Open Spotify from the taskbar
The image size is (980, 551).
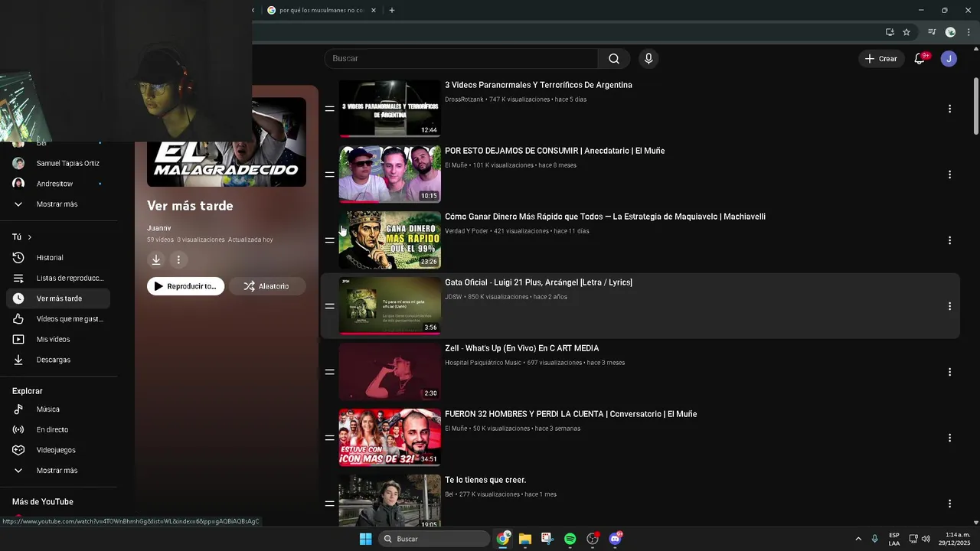click(570, 539)
